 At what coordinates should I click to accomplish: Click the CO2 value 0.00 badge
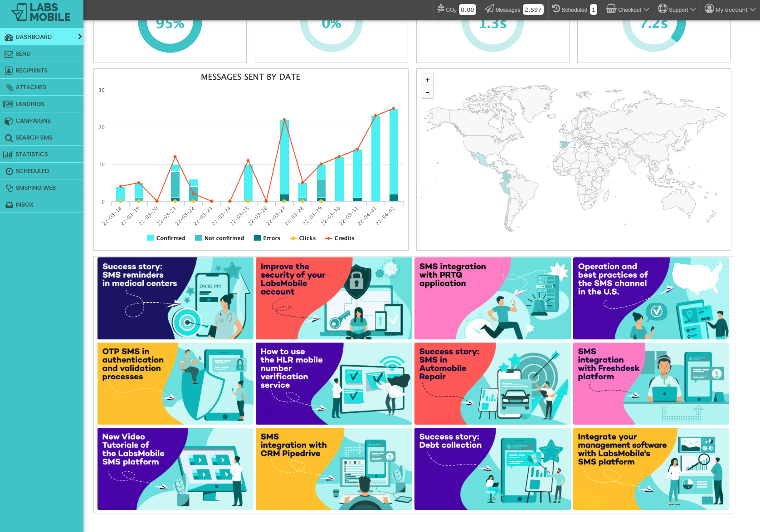click(x=468, y=10)
